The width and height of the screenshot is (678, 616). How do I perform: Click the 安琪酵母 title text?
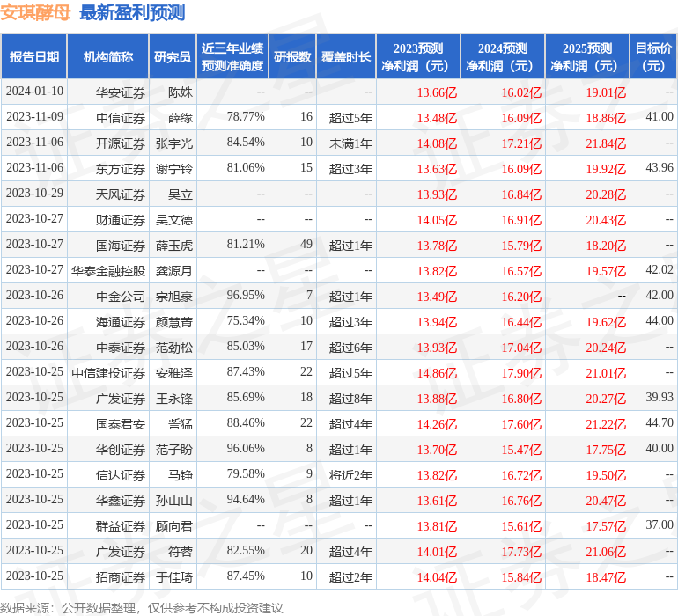(35, 12)
